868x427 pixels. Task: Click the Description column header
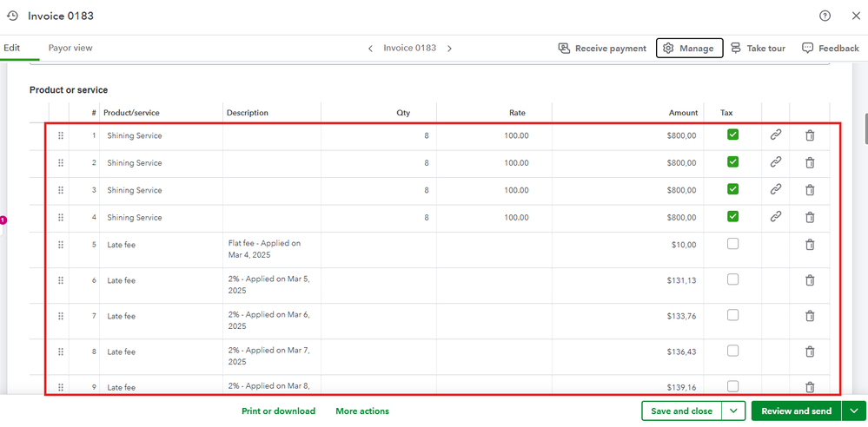click(x=248, y=113)
